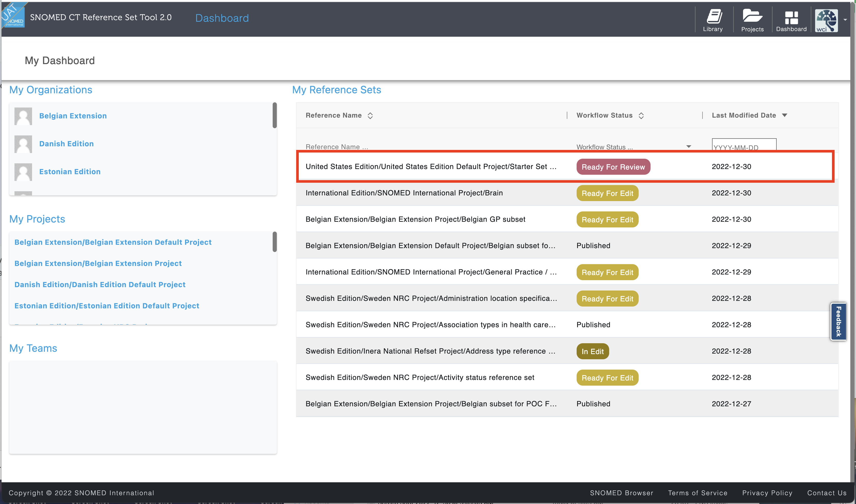Click the My Reference Sets heading
The height and width of the screenshot is (504, 856).
[337, 90]
